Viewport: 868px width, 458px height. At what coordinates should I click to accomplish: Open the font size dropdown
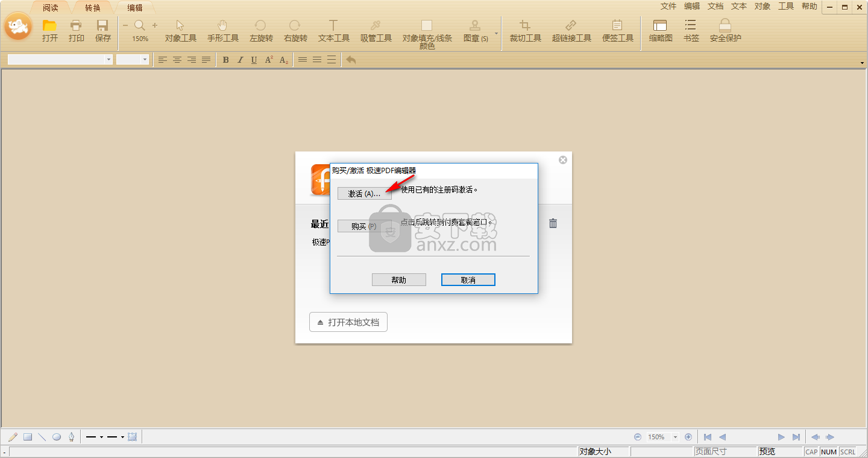point(145,60)
